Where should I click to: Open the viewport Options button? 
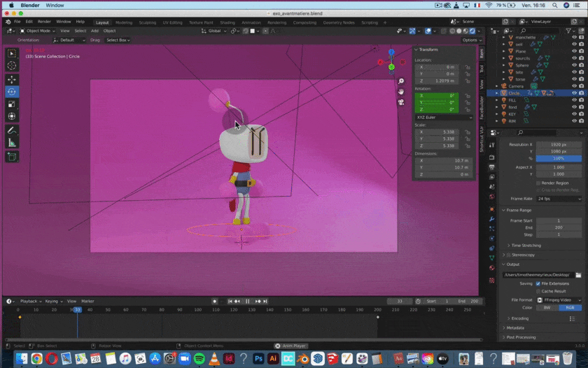(472, 40)
